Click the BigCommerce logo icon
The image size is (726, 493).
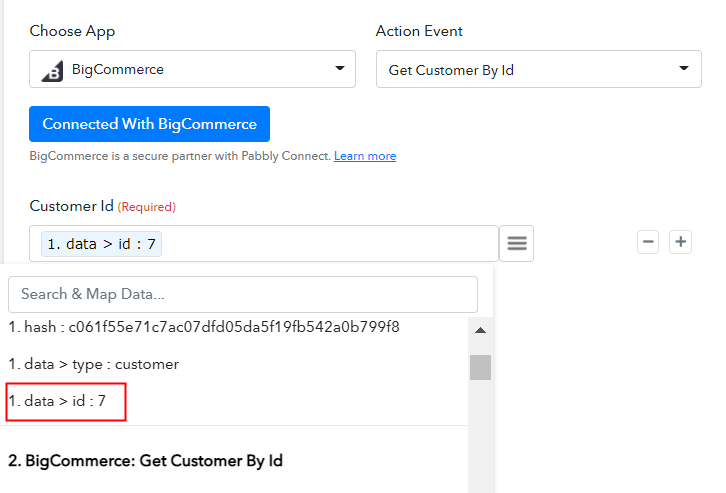pos(52,71)
